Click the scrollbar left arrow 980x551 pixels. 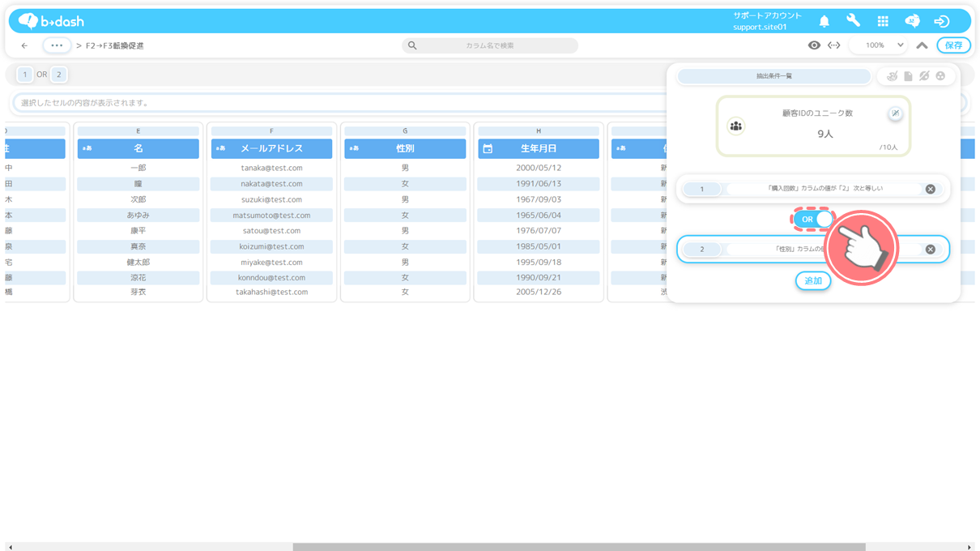tap(10, 547)
